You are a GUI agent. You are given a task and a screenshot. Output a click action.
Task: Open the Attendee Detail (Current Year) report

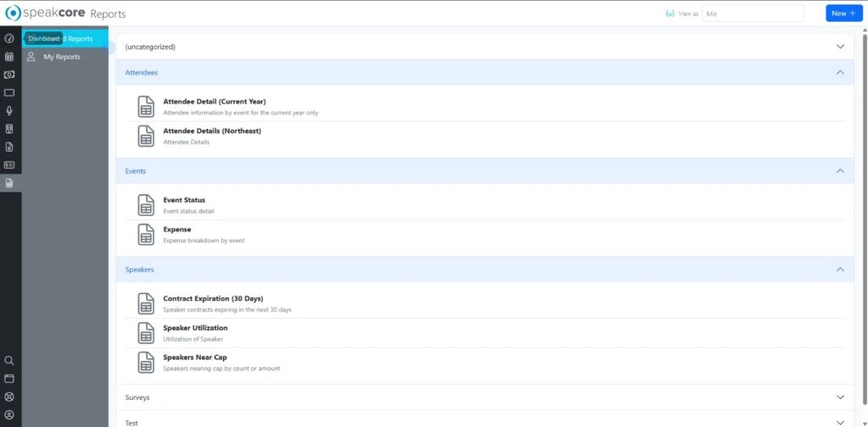coord(214,102)
